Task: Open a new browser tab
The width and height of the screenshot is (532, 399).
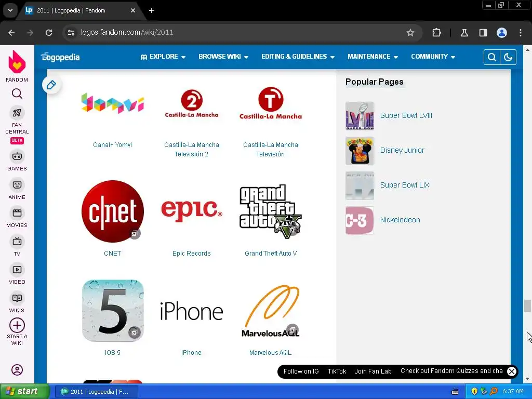Action: tap(152, 10)
